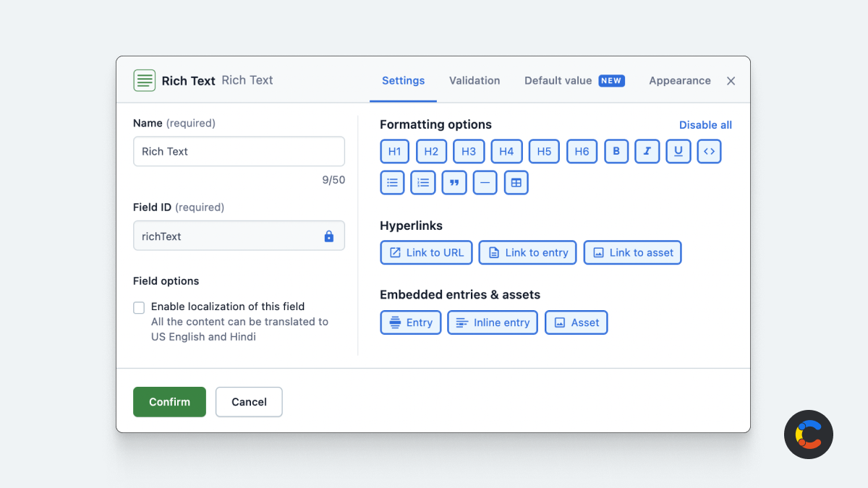The height and width of the screenshot is (488, 868).
Task: Click inside the Name input field
Action: click(239, 151)
